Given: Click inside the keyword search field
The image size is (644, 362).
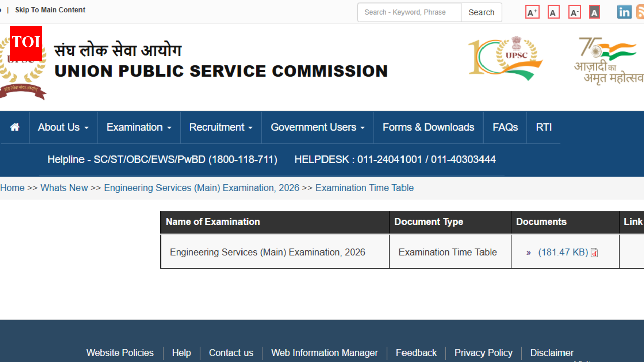Looking at the screenshot, I should click(409, 12).
